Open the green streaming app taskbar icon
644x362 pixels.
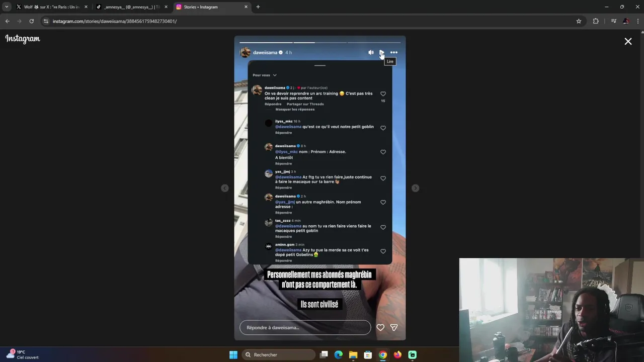(413, 355)
